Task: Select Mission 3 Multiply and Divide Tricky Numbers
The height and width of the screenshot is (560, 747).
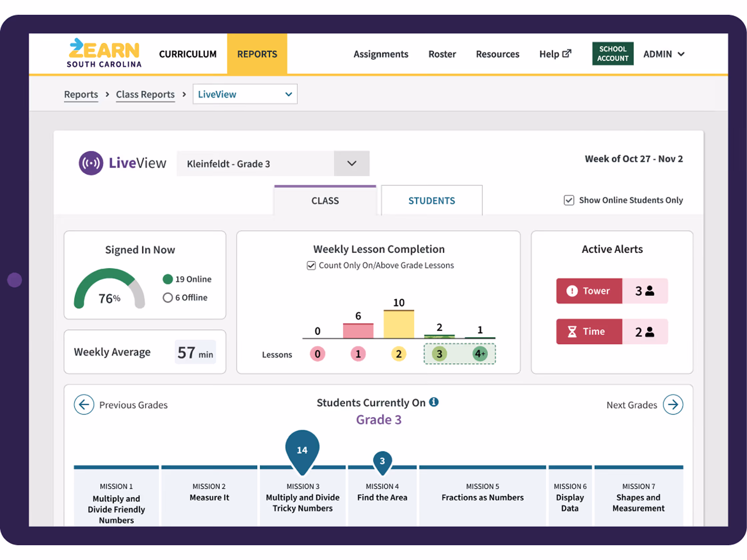Action: click(302, 496)
